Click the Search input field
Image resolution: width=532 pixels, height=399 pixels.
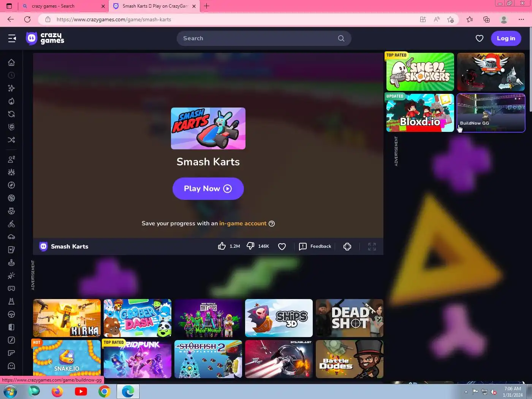(x=264, y=38)
